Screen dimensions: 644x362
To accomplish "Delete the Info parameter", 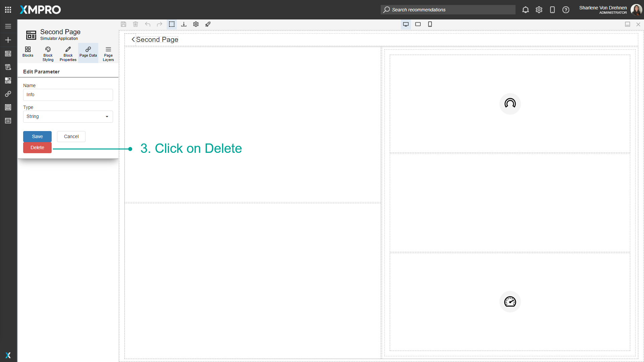I will tap(37, 147).
